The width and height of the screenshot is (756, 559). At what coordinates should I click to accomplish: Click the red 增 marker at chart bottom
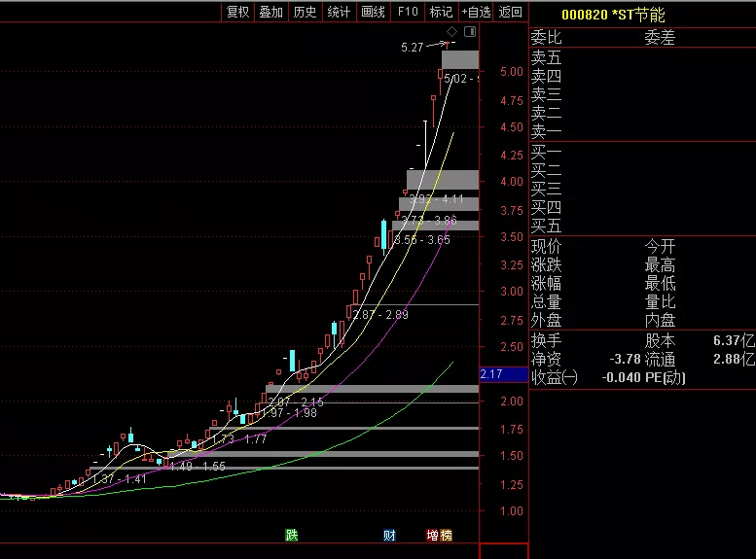point(432,536)
